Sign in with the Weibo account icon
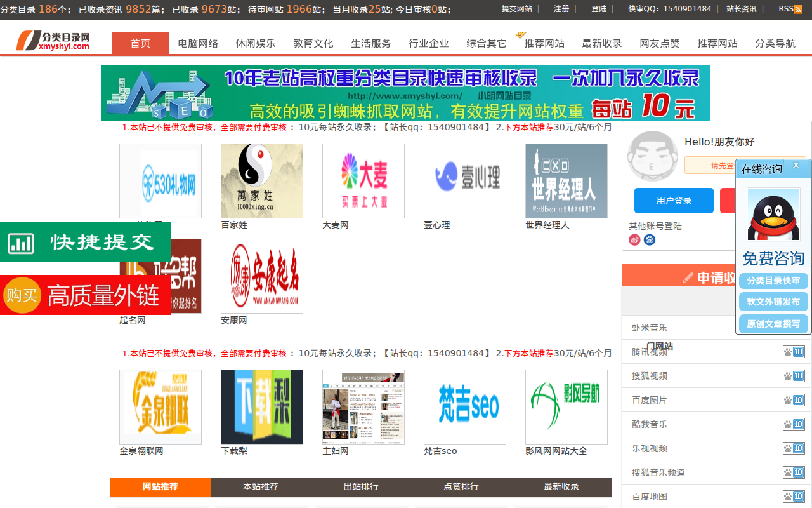 pos(634,239)
